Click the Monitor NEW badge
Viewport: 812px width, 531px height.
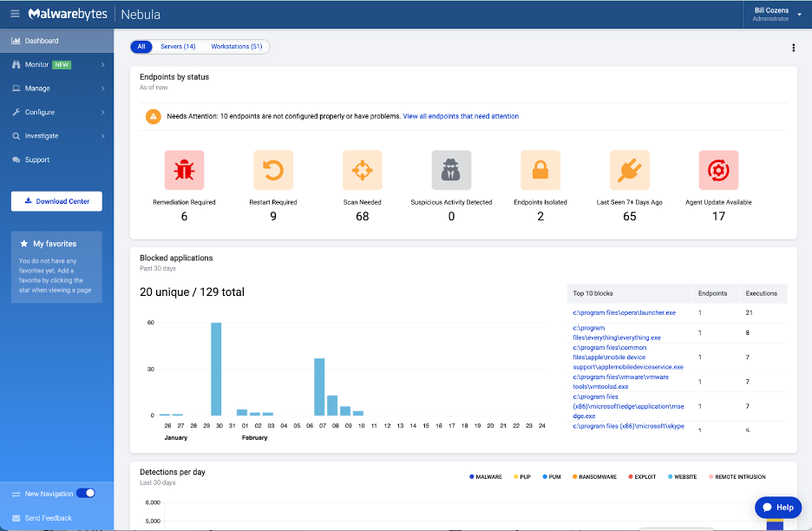62,65
